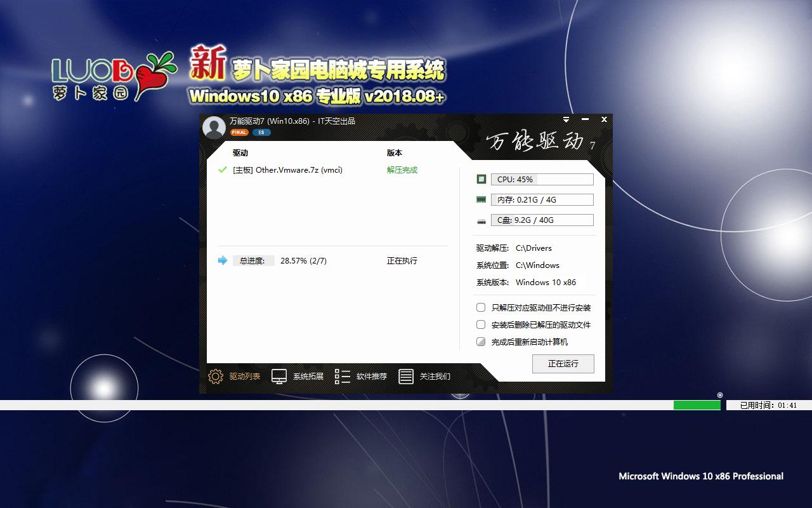Click the C drive disk icon

[481, 221]
